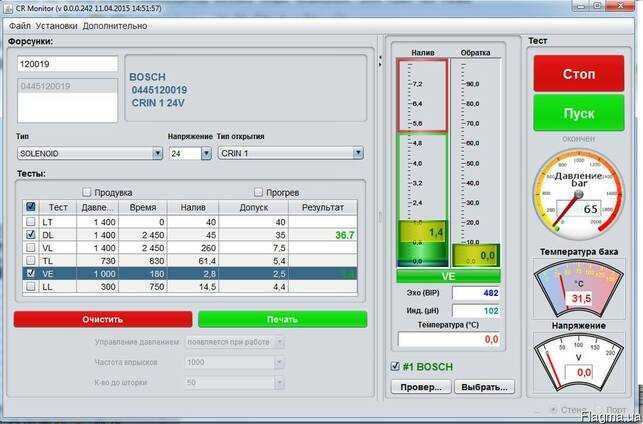Open the Установки menu
The width and height of the screenshot is (643, 424).
pyautogui.click(x=56, y=26)
